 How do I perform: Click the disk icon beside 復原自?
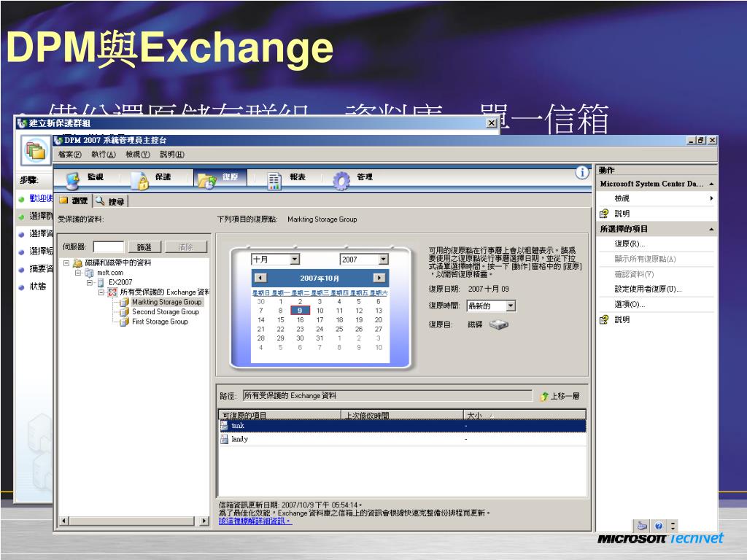pos(499,324)
